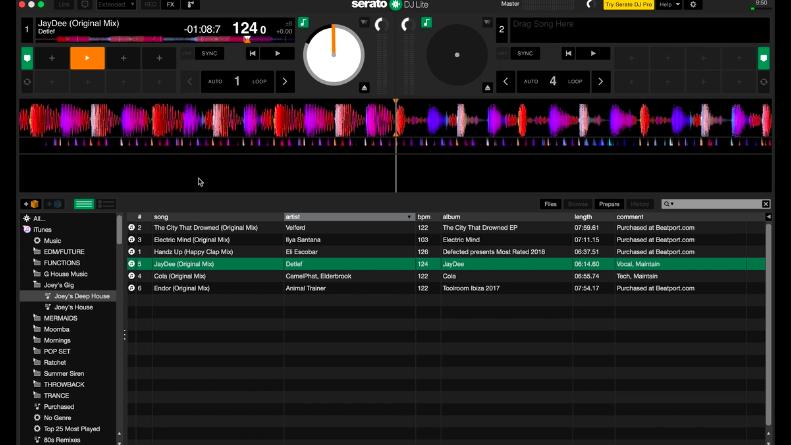Select the deck 1 cue points tab icon
Image resolution: width=791 pixels, height=445 pixels.
[27, 58]
